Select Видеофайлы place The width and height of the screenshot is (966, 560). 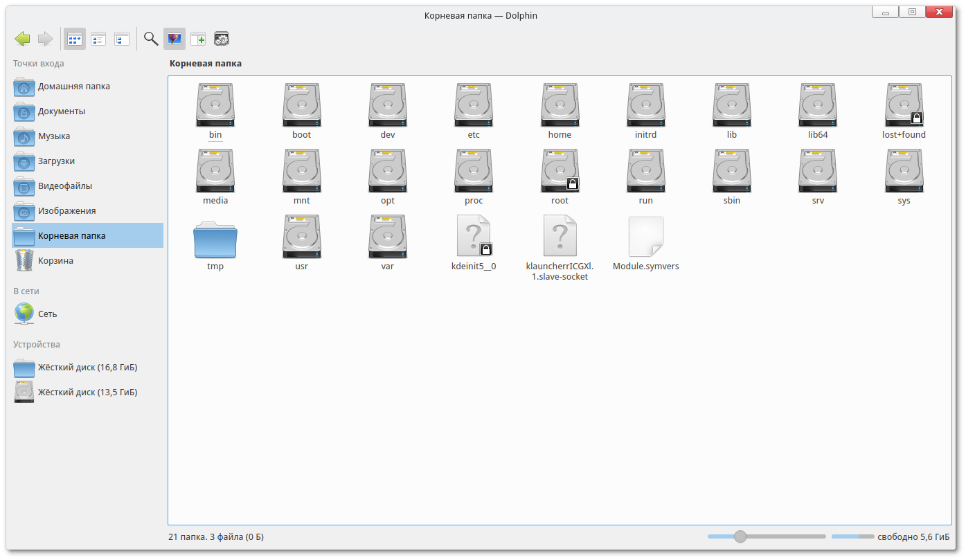pos(87,186)
